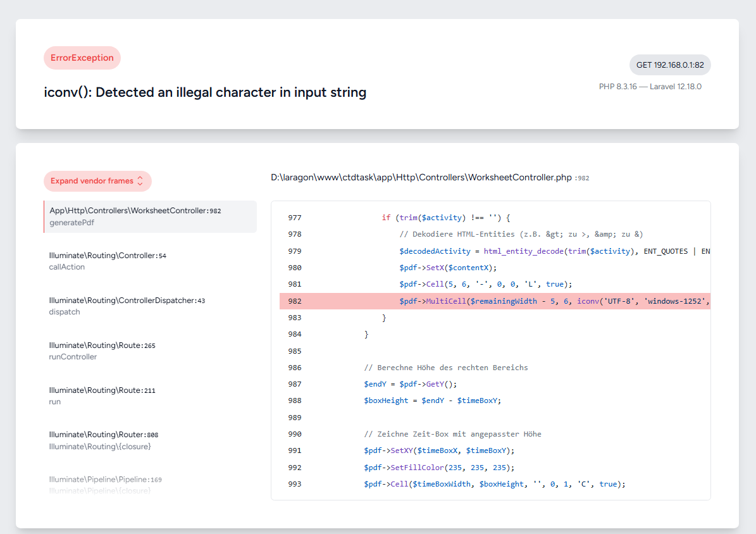756x534 pixels.
Task: Select the WorksheetController:982 generatePdf frame
Action: tap(150, 216)
